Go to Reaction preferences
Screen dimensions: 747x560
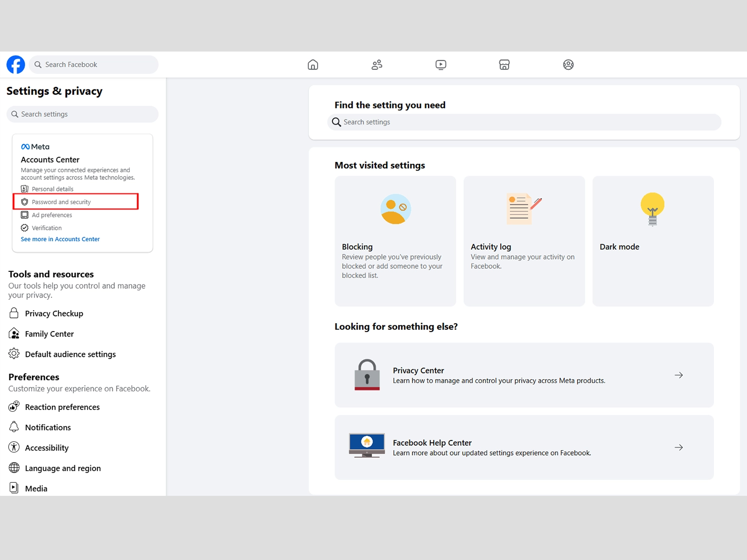[x=62, y=407]
